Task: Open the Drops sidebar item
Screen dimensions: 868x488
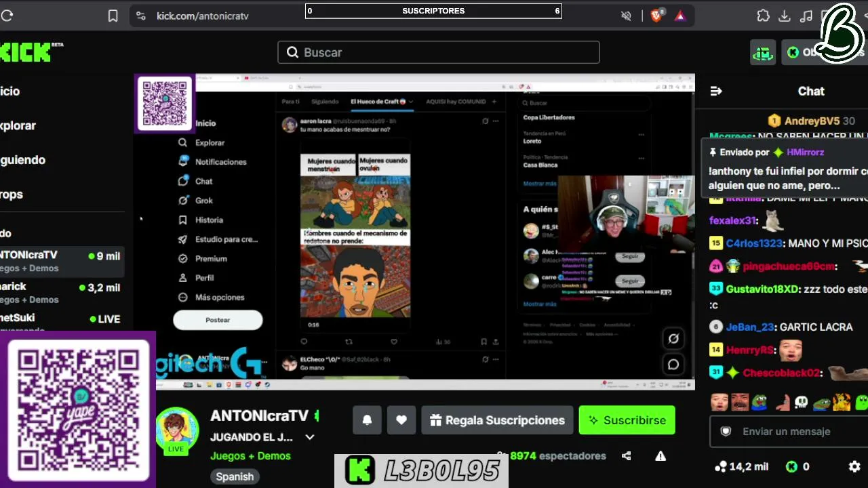Action: point(12,195)
